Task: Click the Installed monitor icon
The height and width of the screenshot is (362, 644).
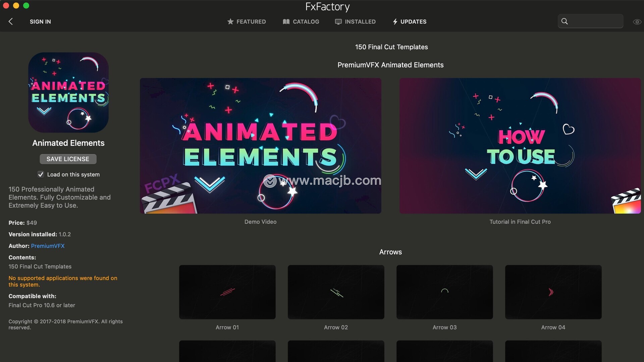Action: coord(338,21)
